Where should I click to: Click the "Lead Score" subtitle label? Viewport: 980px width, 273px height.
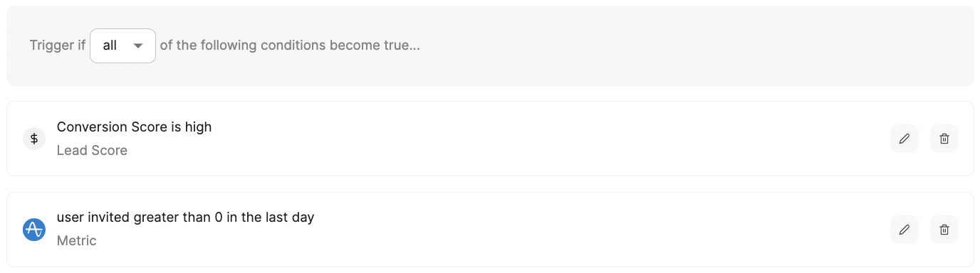coord(92,151)
